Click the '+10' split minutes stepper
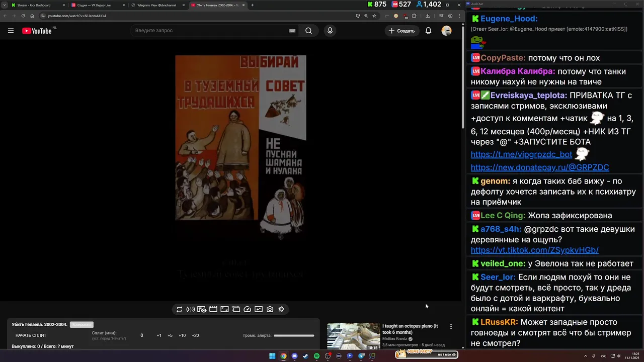 (182, 335)
